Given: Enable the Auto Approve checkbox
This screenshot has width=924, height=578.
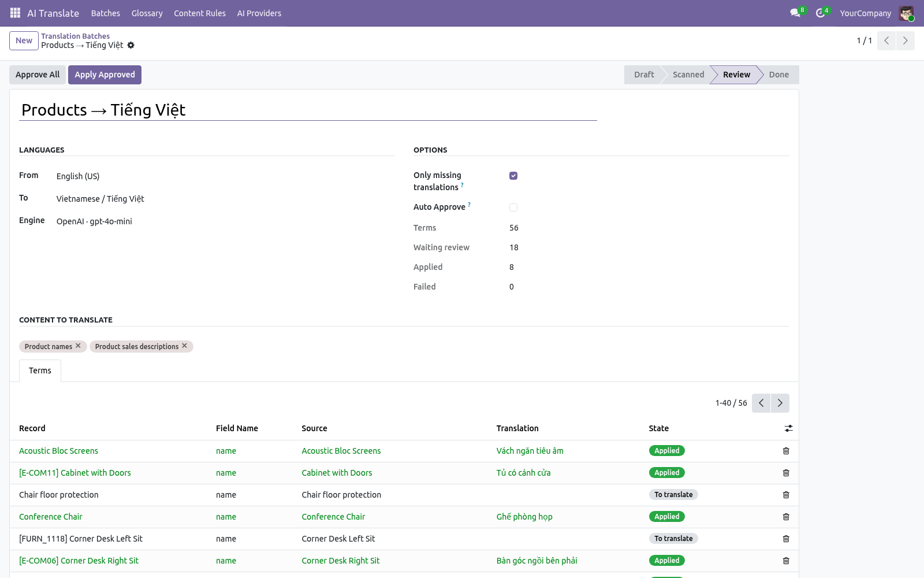Looking at the screenshot, I should [513, 208].
